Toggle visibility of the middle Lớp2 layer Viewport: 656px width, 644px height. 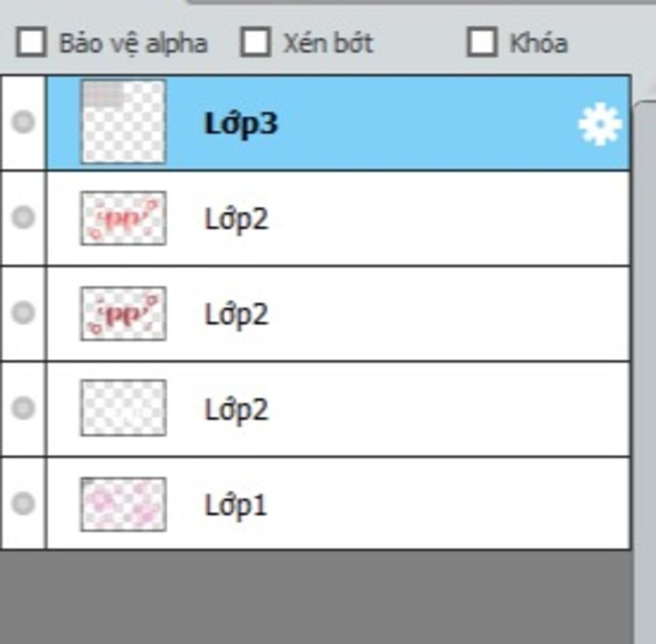coord(23,313)
